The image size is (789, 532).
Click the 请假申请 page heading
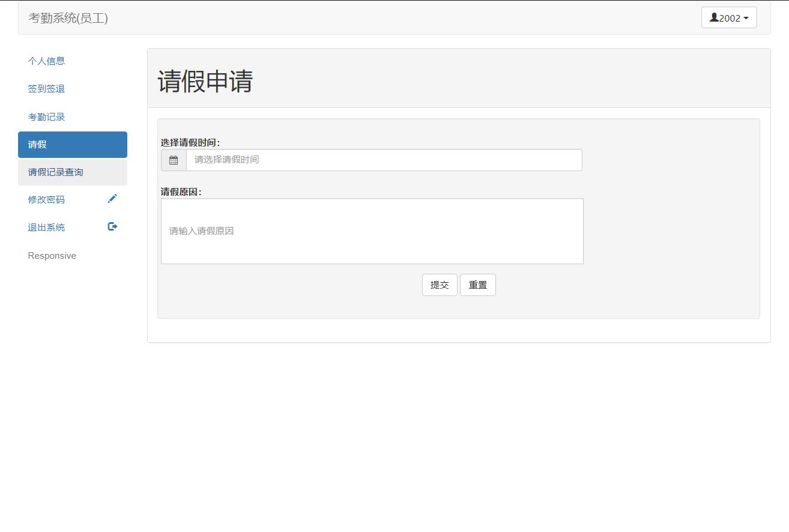206,81
